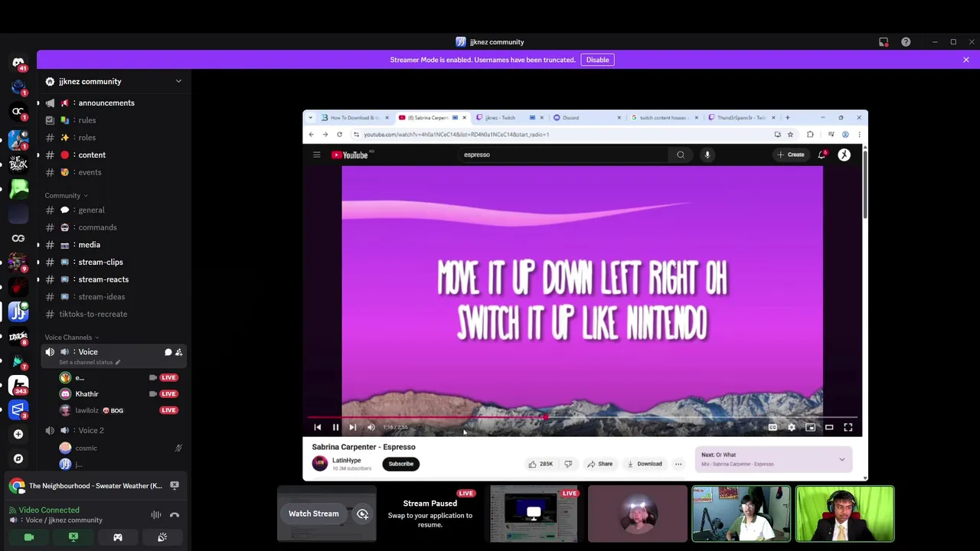Image resolution: width=980 pixels, height=551 pixels.
Task: Expand the jjknez community server dropdown
Action: click(x=178, y=81)
